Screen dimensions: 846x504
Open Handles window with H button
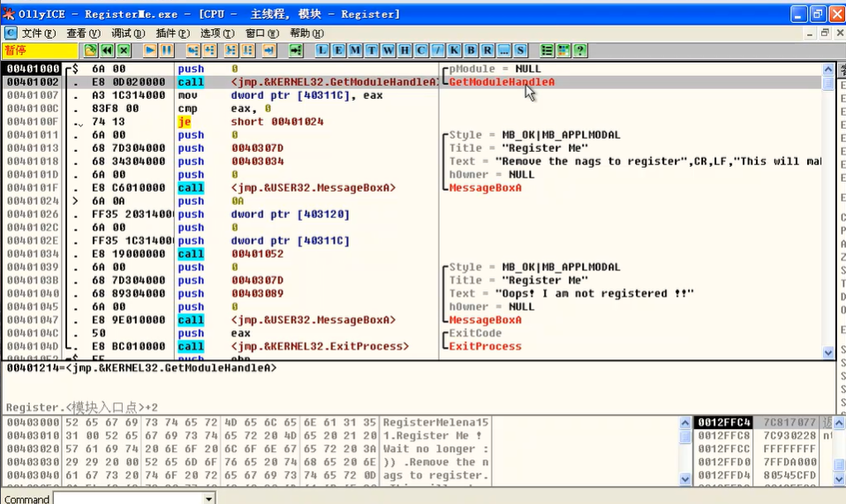coord(404,50)
